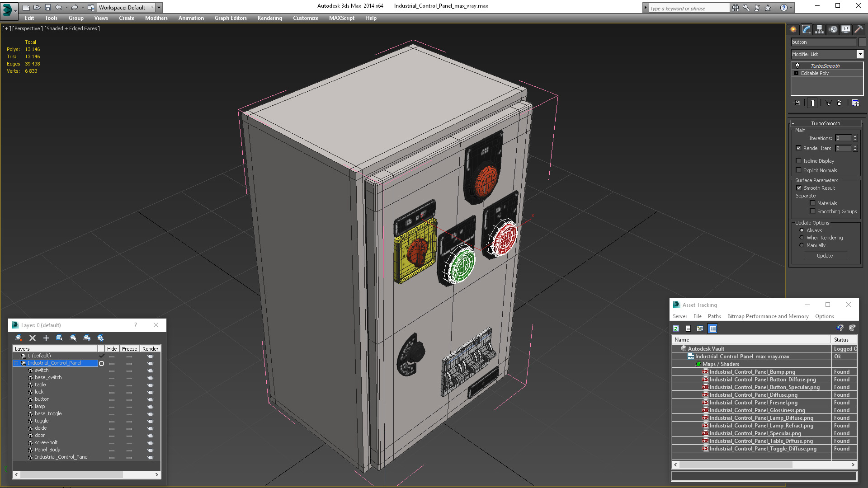868x488 pixels.
Task: Create a new layer in the layer toolbar
Action: tap(19, 338)
